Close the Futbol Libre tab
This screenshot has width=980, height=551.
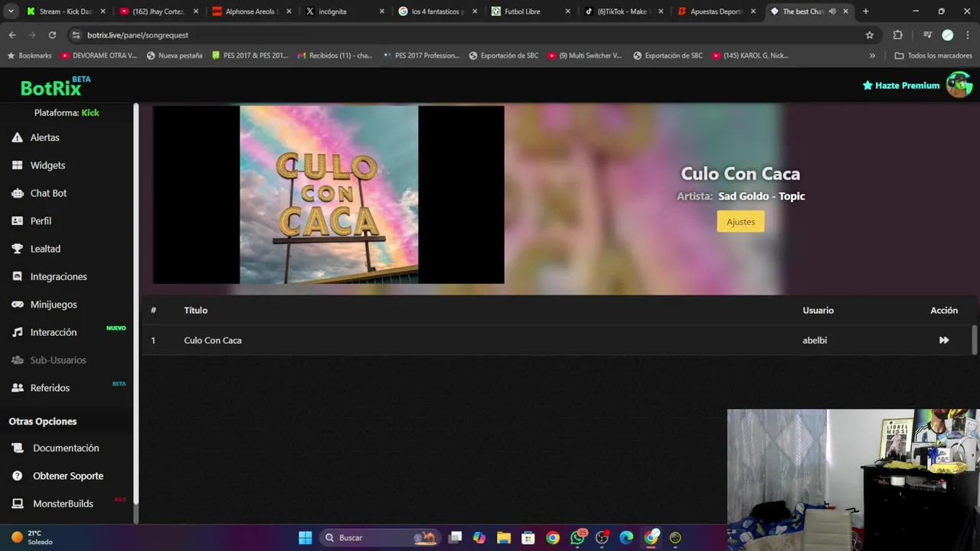(x=567, y=11)
